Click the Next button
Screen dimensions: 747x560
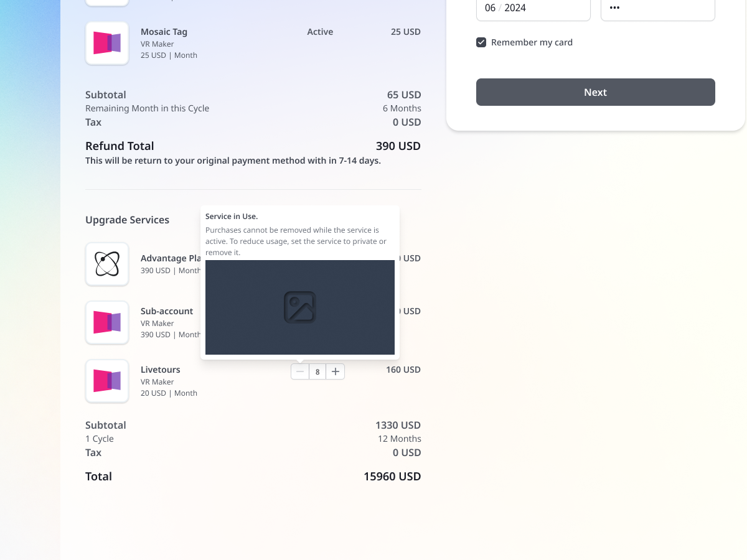click(x=596, y=92)
